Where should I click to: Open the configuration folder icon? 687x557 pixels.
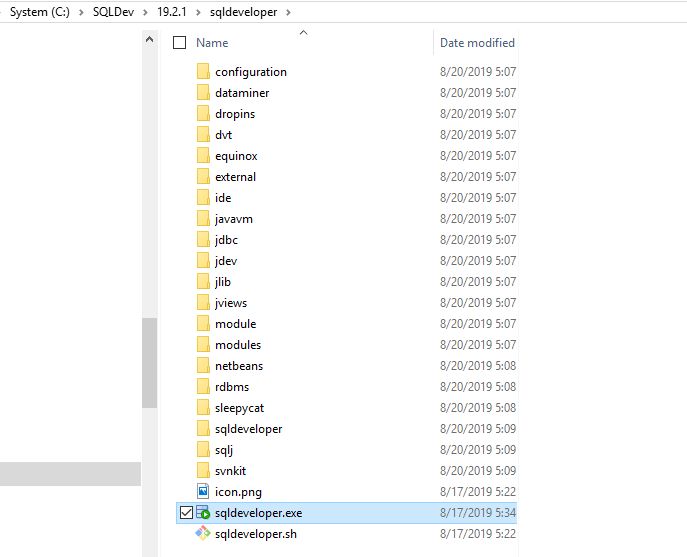(203, 71)
